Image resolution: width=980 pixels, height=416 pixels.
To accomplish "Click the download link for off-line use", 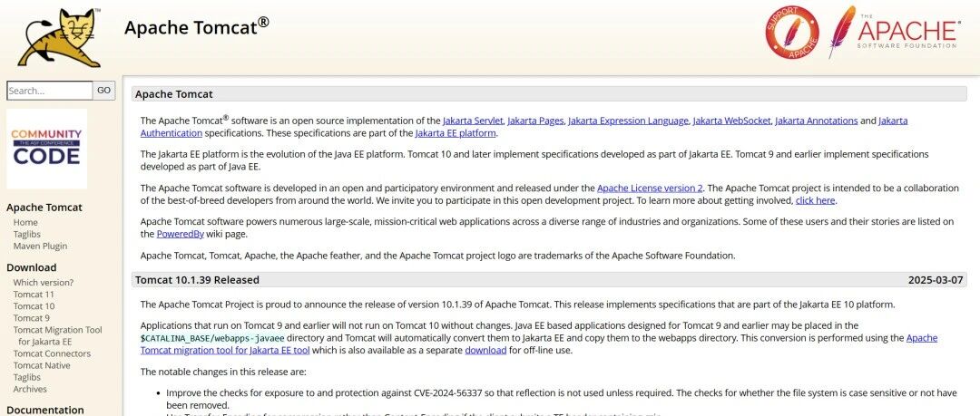I will 485,351.
